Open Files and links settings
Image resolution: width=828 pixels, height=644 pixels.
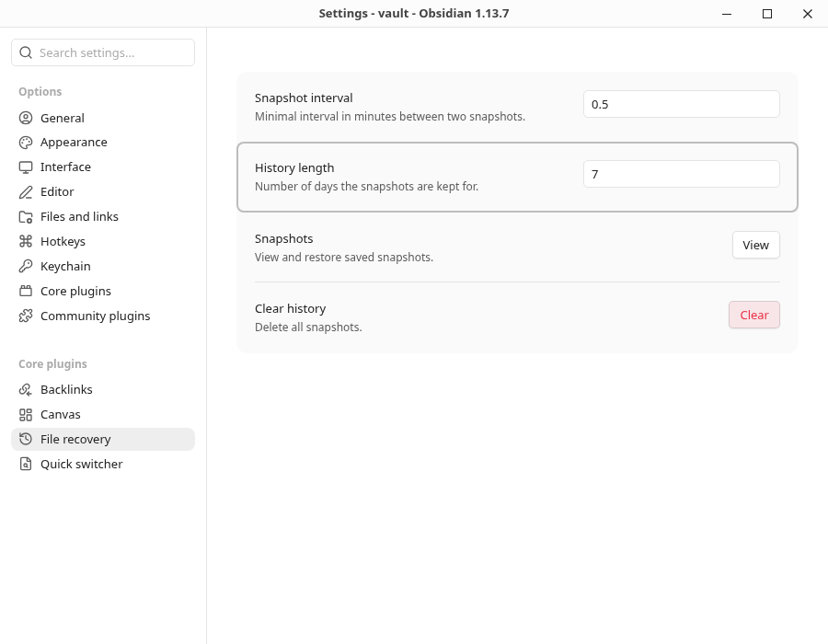[103, 217]
